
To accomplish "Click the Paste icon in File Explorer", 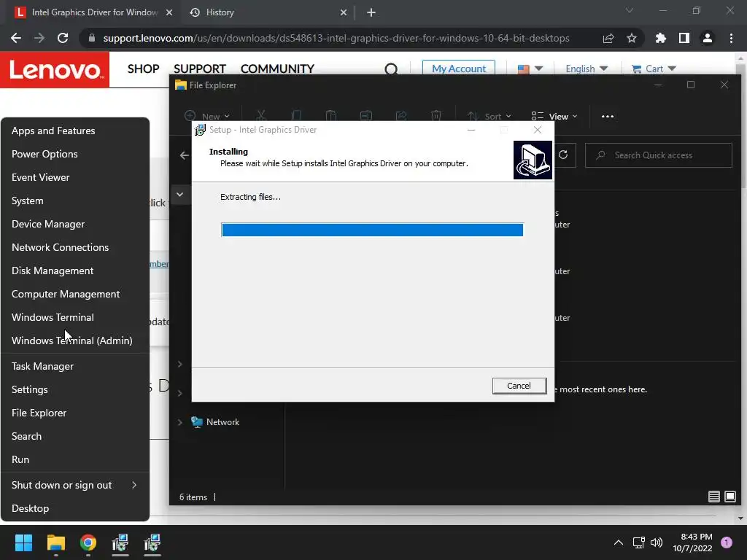I will (x=330, y=116).
